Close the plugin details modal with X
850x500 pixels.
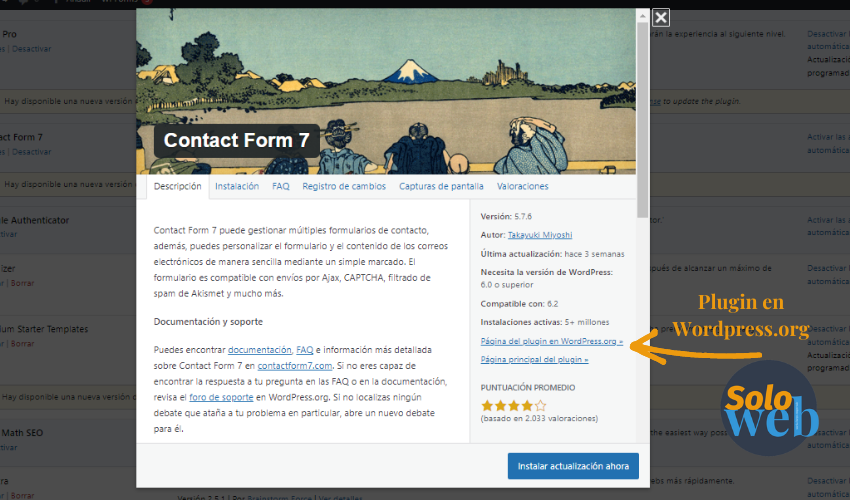660,18
